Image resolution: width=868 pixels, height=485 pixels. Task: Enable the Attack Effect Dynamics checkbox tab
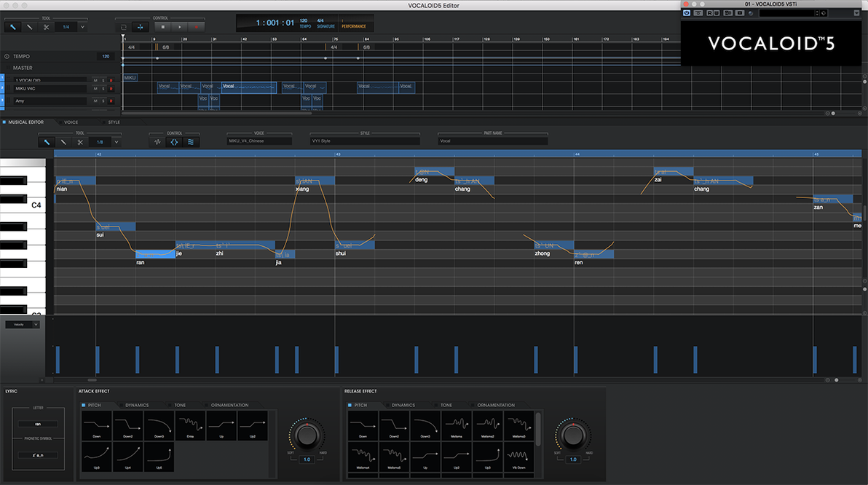point(121,406)
